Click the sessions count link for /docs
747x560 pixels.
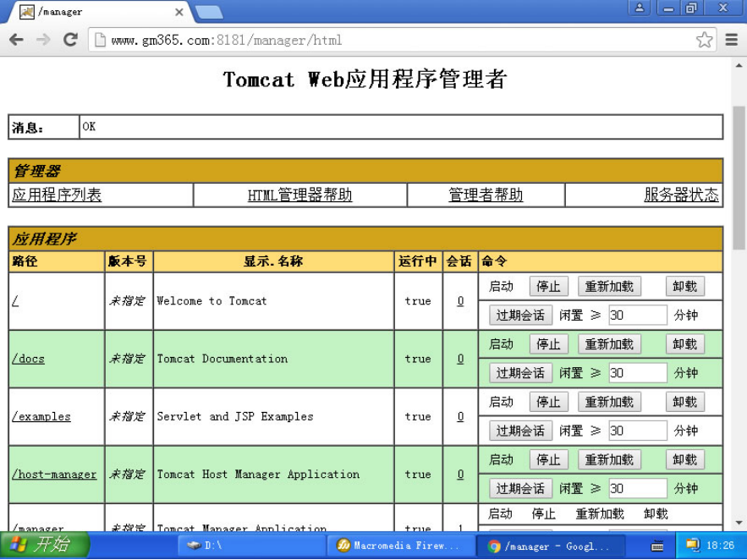tap(461, 359)
